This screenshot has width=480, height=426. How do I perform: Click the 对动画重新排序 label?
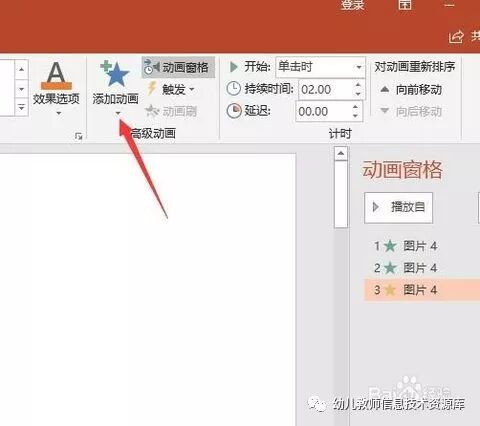tap(415, 67)
